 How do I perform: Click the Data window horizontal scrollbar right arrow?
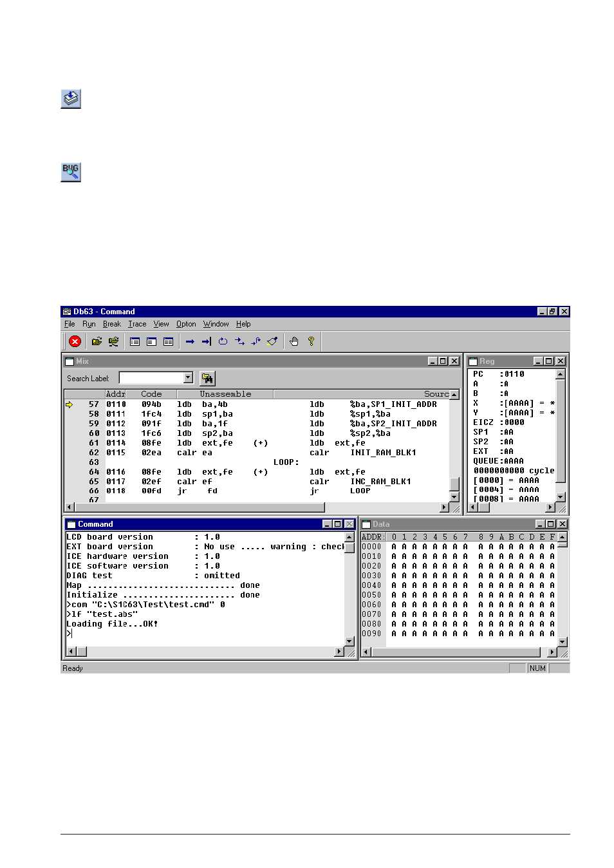tap(552, 652)
